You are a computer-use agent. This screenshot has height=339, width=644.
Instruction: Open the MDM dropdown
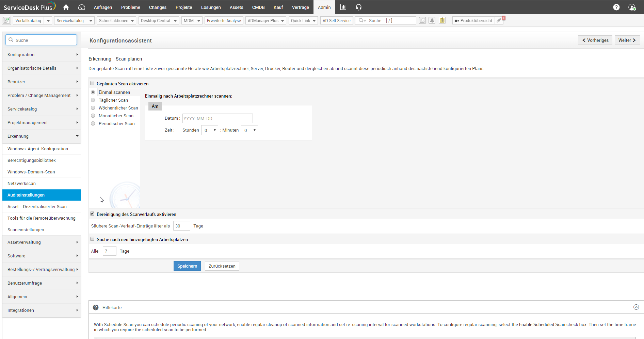tap(192, 21)
